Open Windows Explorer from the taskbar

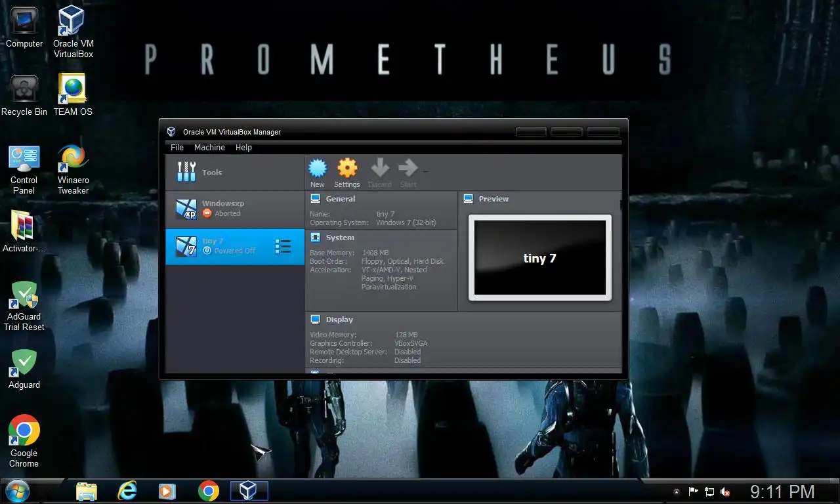tap(87, 491)
